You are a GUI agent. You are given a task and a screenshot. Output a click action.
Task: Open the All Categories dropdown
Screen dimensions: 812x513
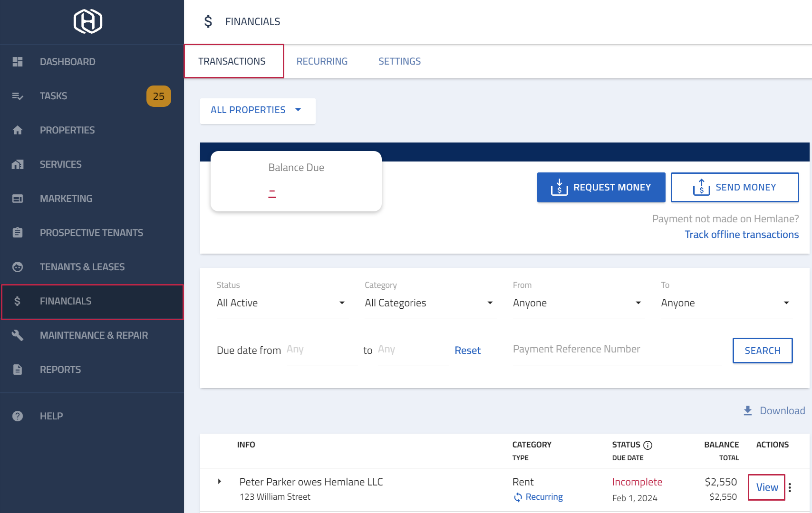(x=430, y=303)
